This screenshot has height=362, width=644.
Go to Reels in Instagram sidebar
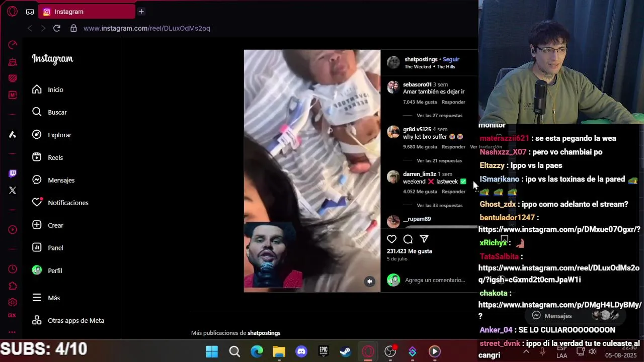(x=37, y=157)
